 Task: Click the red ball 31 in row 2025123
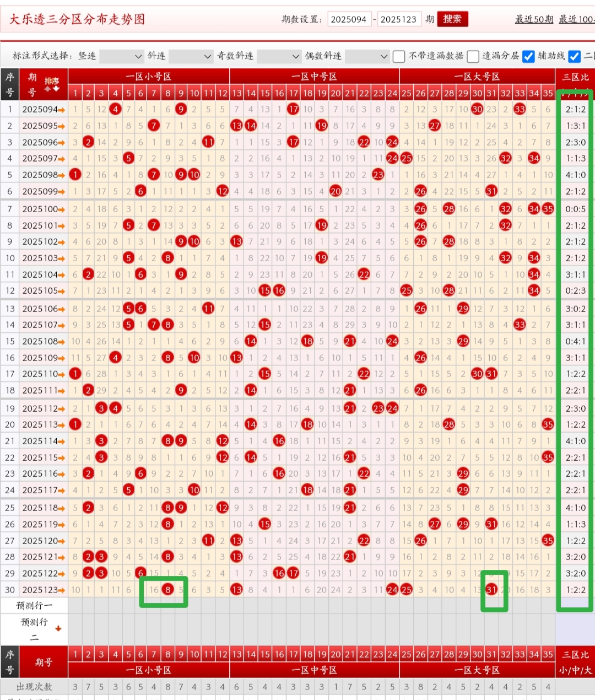[491, 590]
